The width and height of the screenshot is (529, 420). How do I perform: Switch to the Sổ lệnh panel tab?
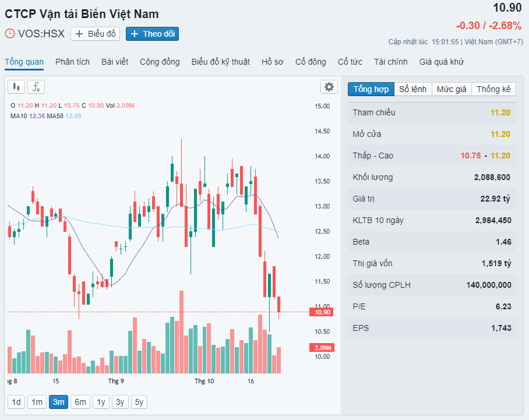click(x=413, y=89)
